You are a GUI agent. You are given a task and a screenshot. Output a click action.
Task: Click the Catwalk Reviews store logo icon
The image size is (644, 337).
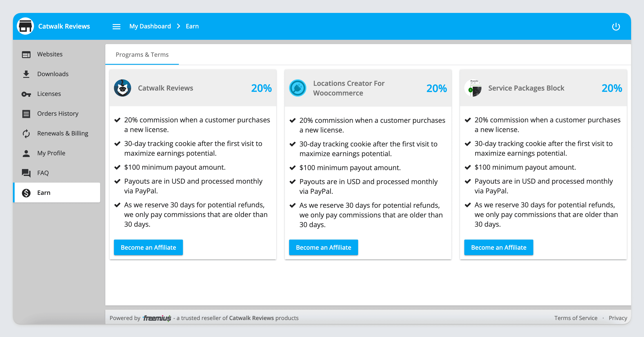pyautogui.click(x=25, y=26)
